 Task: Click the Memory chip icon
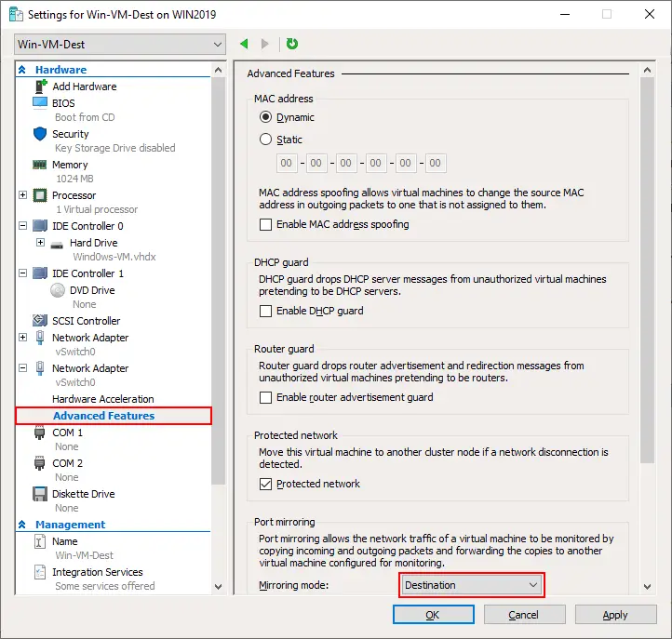[40, 165]
